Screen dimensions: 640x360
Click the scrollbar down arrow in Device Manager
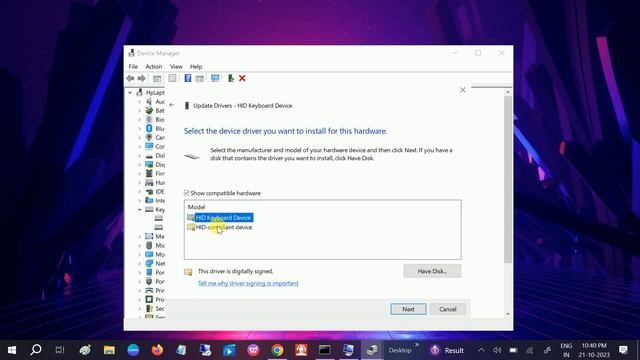pyautogui.click(x=508, y=314)
